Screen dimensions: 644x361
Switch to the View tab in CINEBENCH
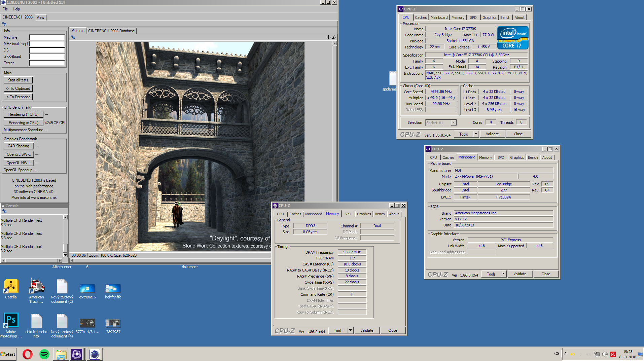(40, 17)
